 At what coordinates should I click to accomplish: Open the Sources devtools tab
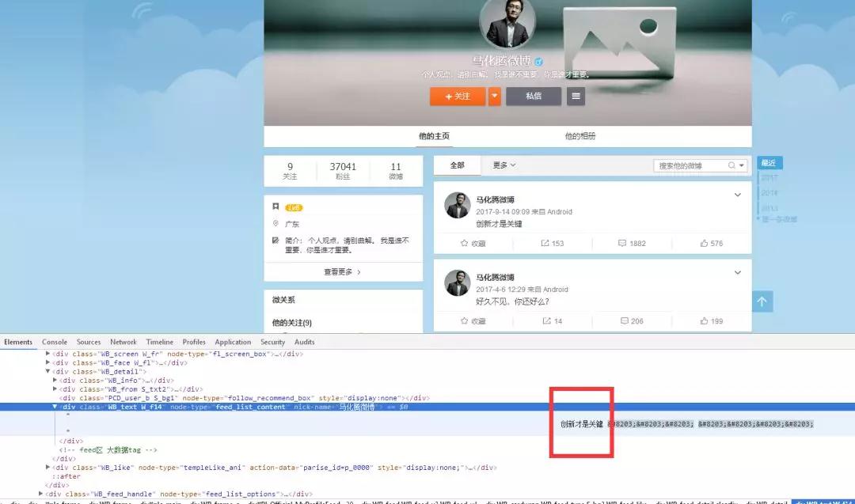[x=89, y=342]
